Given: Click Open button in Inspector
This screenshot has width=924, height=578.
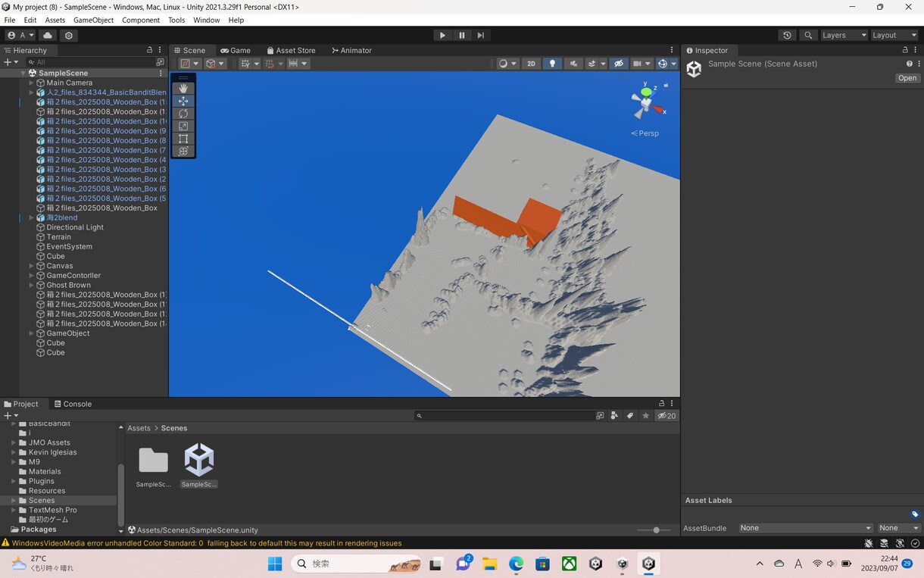Looking at the screenshot, I should point(907,78).
